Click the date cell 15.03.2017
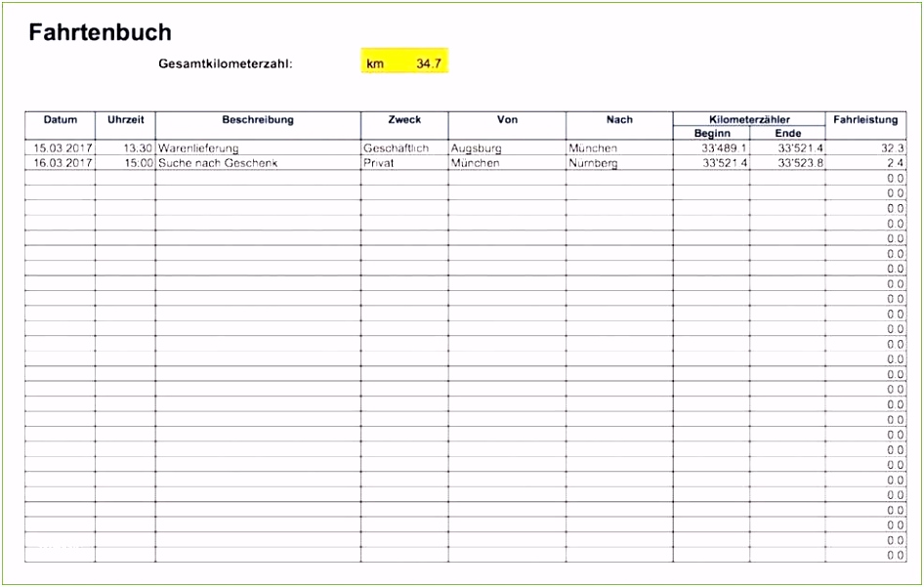Image resolution: width=924 pixels, height=587 pixels. coord(61,147)
